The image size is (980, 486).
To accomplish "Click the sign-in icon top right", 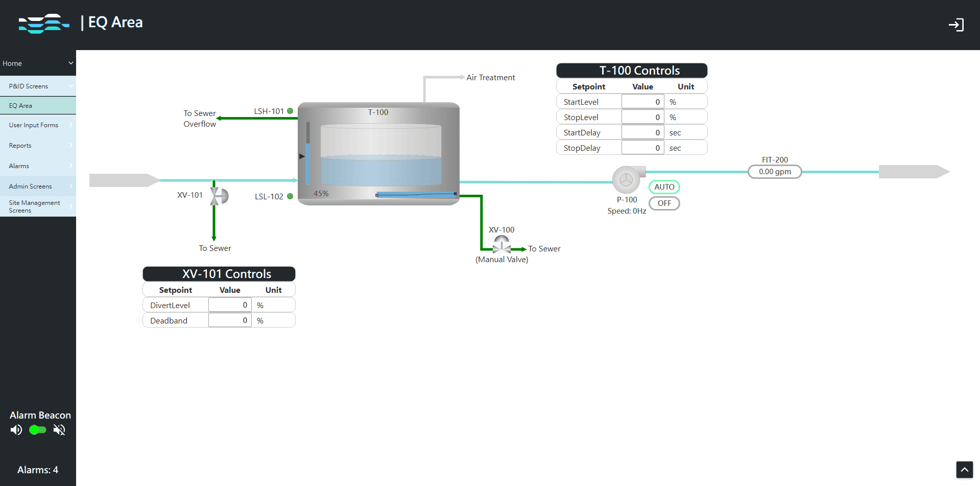I will (957, 25).
